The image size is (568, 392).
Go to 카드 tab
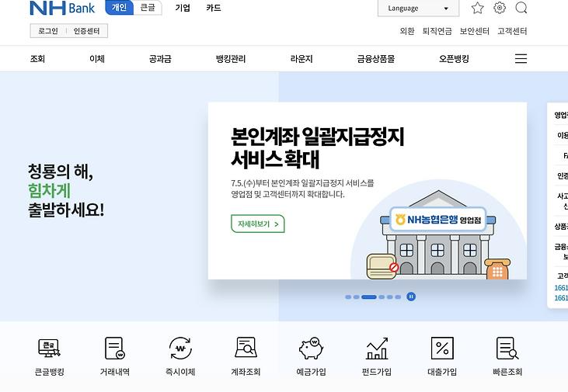pos(214,8)
